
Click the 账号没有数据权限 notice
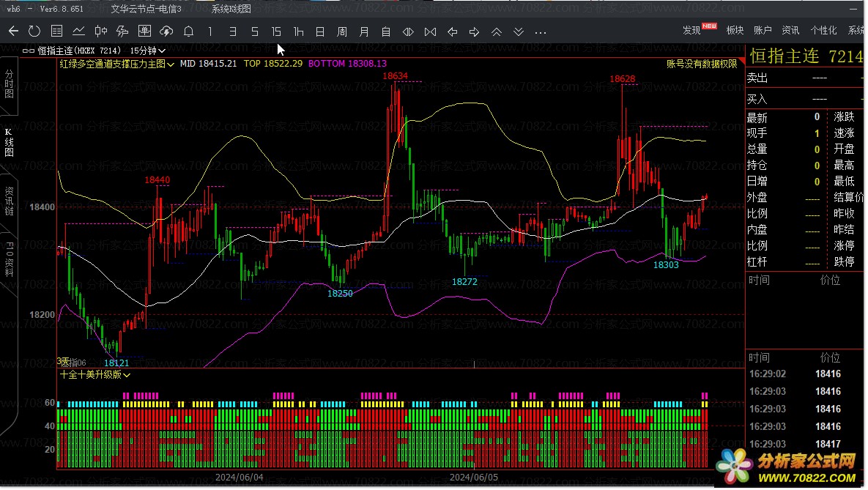702,64
